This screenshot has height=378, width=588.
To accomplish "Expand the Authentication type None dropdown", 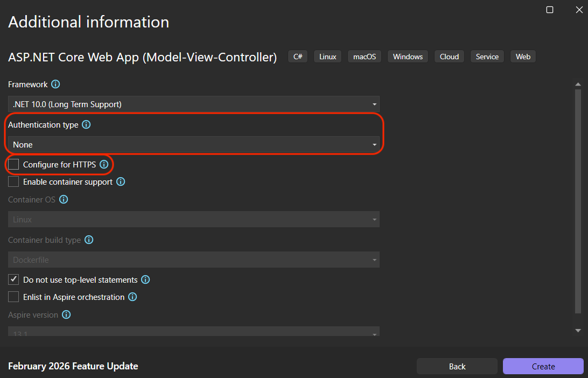I will (x=194, y=145).
